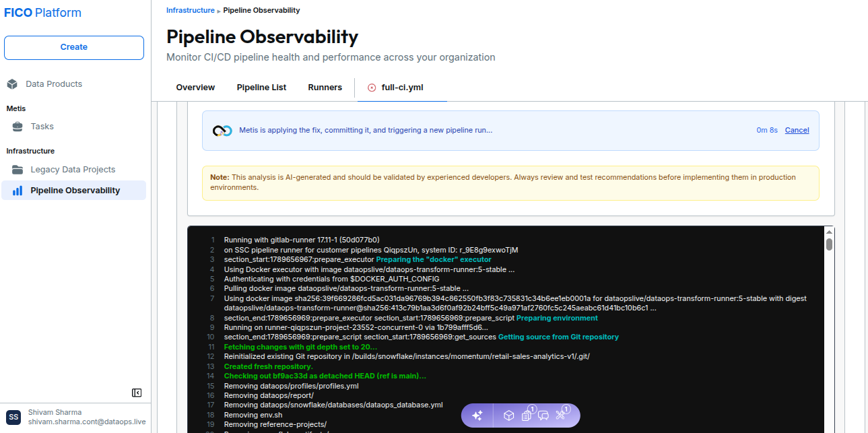The height and width of the screenshot is (433, 868).
Task: Click log text 'Preparing environment'
Action: [557, 318]
